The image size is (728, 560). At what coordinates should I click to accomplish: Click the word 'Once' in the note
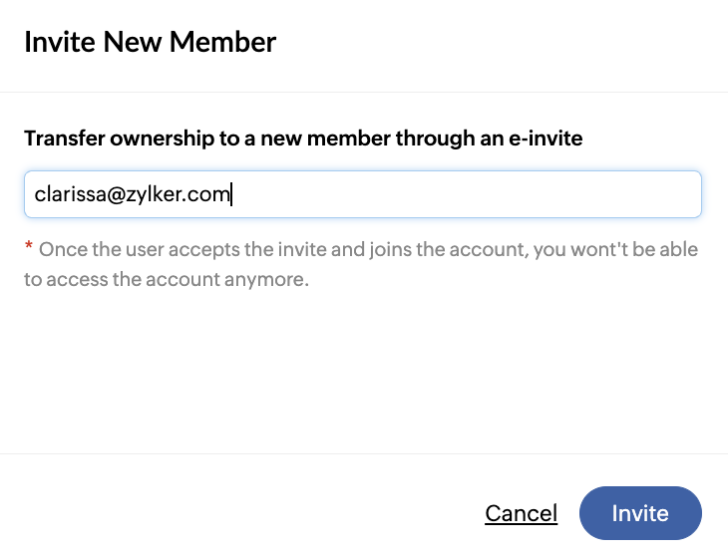(59, 250)
